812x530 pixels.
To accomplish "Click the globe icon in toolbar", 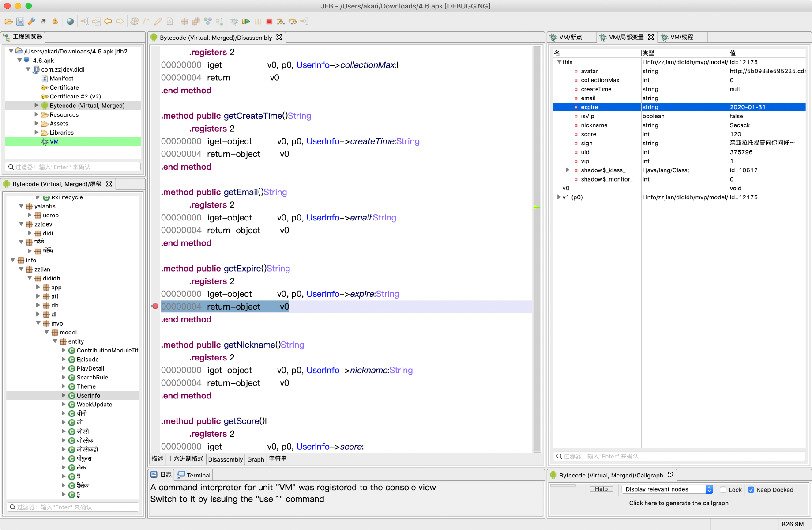I will [70, 21].
